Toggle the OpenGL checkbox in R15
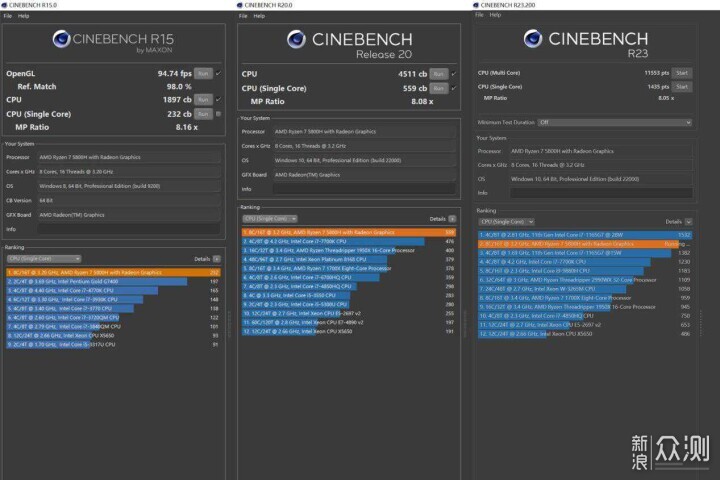Image resolution: width=720 pixels, height=480 pixels. tap(219, 73)
